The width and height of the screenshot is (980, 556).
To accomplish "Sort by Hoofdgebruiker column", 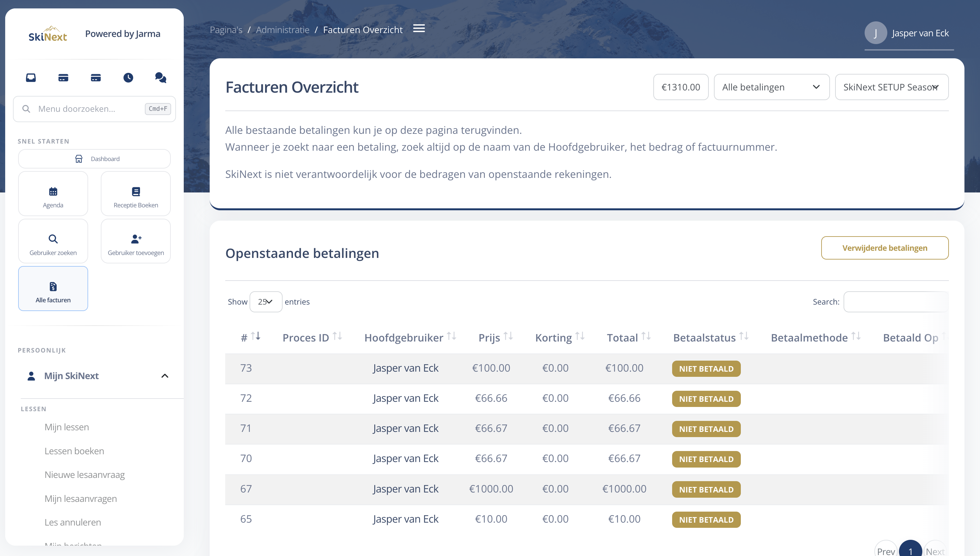I will [410, 337].
